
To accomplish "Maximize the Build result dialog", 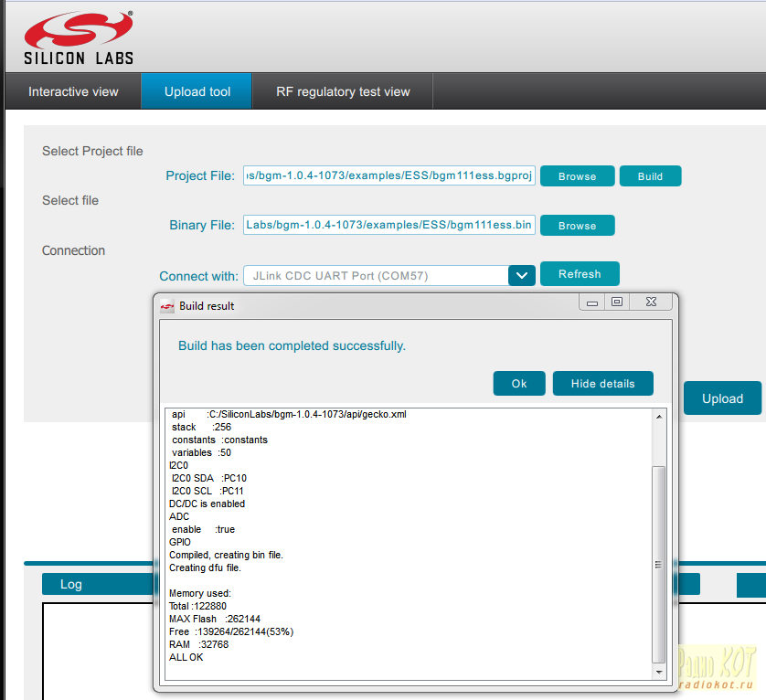I will tap(617, 302).
